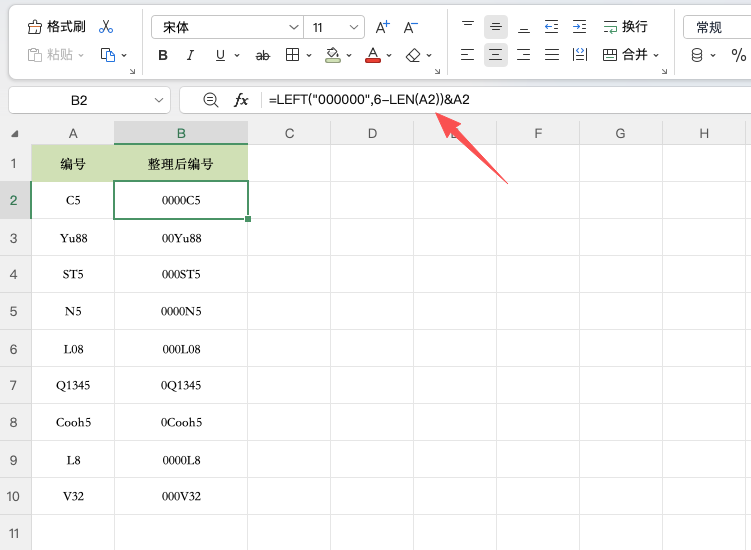Select header cell 编号
This screenshot has height=550, width=751.
point(73,164)
